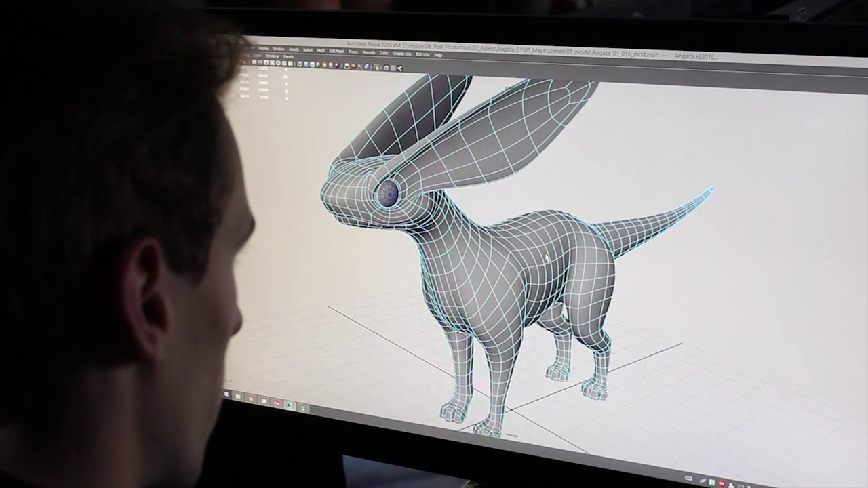Click the yellow light bulb lighting icon
Viewport: 868px width, 488px height.
click(325, 65)
